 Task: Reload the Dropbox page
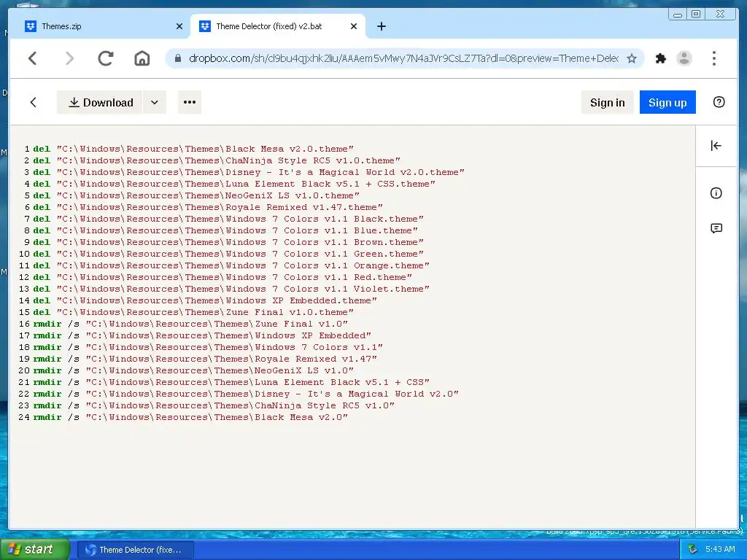pyautogui.click(x=105, y=58)
